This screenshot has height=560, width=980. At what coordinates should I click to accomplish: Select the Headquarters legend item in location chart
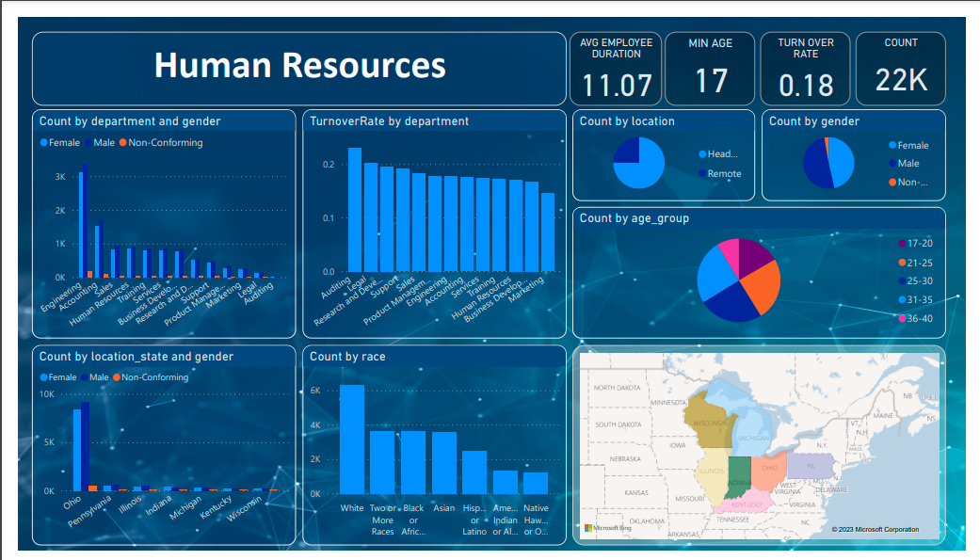click(718, 153)
